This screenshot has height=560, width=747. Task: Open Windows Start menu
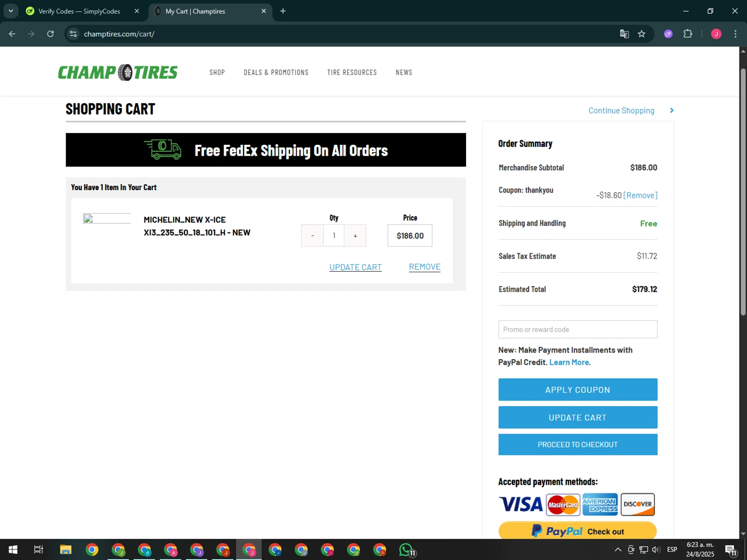click(x=13, y=550)
